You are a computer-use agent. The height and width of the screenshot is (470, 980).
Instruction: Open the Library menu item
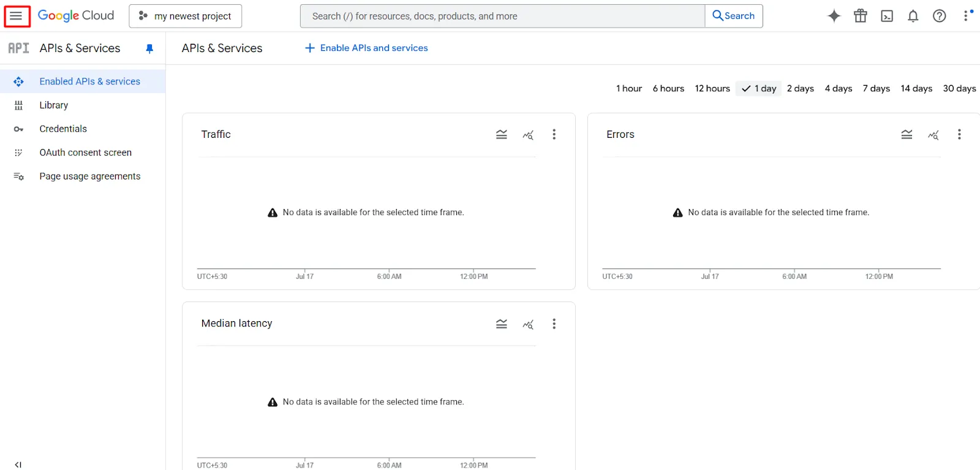click(83, 105)
